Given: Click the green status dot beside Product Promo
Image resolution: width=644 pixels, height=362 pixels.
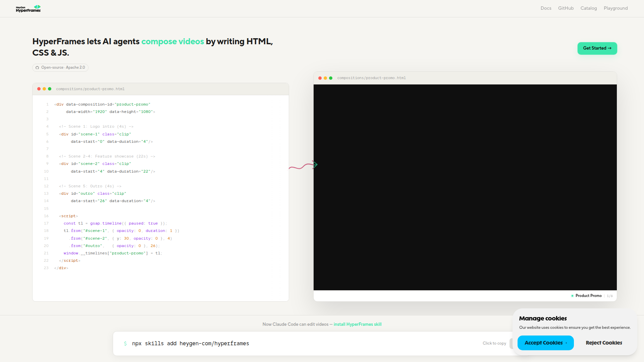Looking at the screenshot, I should (572, 296).
